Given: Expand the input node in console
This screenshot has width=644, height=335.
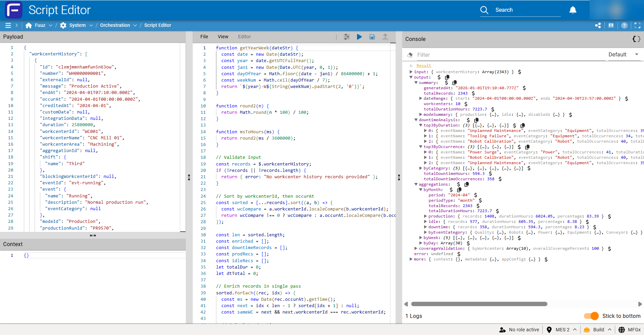Looking at the screenshot, I should tap(411, 72).
